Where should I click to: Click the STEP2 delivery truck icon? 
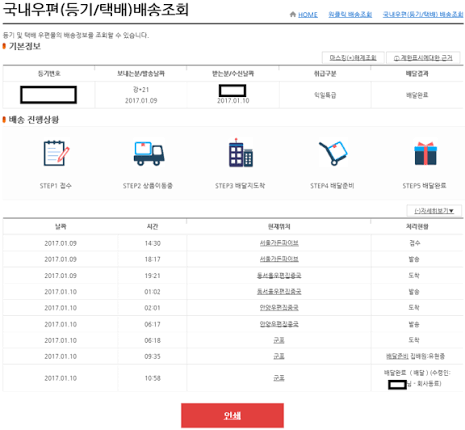pos(149,153)
